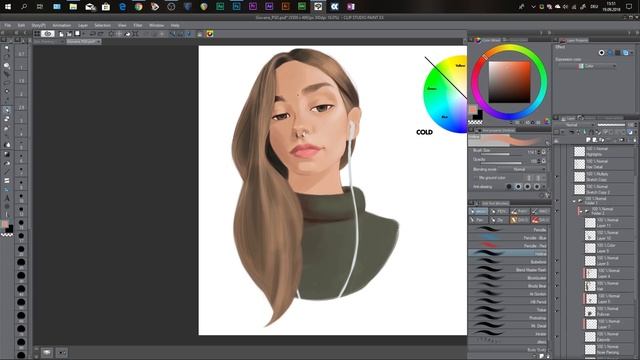Open the File menu

coord(7,25)
